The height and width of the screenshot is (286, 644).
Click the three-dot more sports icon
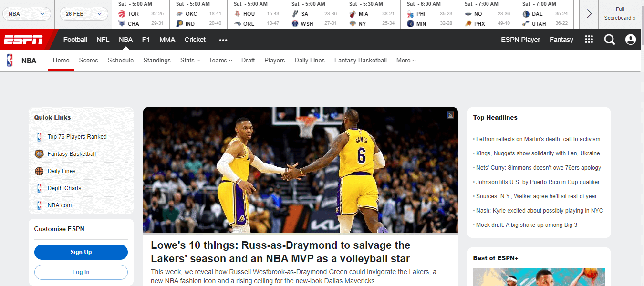[223, 40]
